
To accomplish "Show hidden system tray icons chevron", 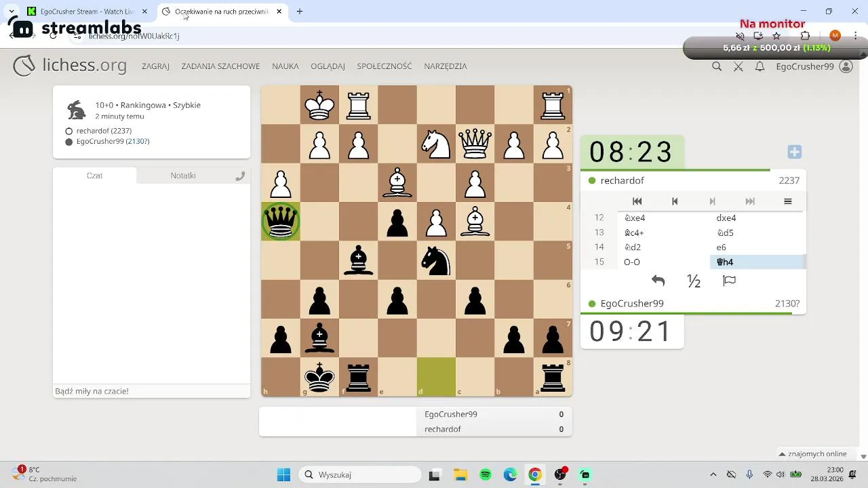I will click(x=713, y=474).
